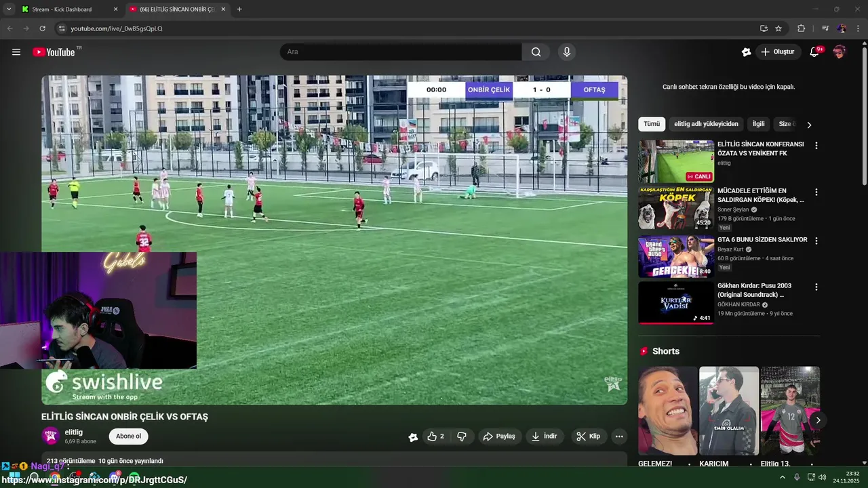Click the YouTube Ara search field
This screenshot has width=868, height=488.
tap(400, 52)
